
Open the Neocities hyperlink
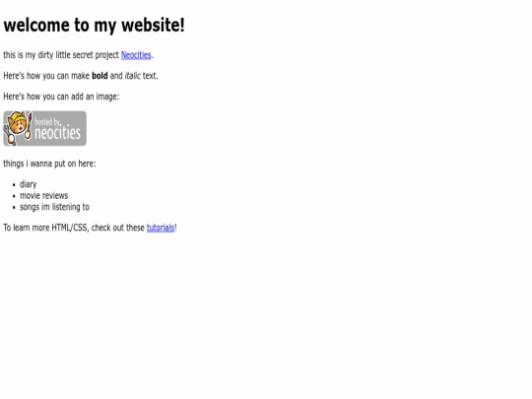tap(136, 55)
